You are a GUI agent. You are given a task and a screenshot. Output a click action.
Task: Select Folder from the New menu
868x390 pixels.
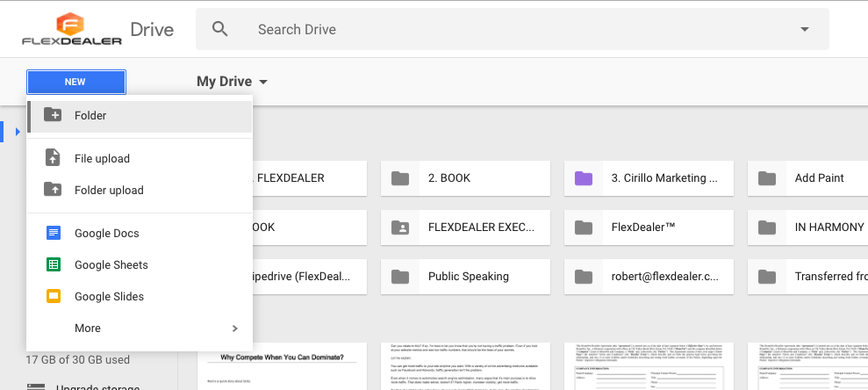point(90,115)
